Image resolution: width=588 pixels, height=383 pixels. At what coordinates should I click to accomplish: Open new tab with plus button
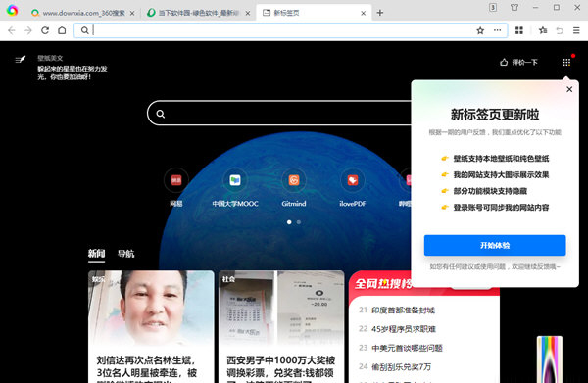click(380, 13)
